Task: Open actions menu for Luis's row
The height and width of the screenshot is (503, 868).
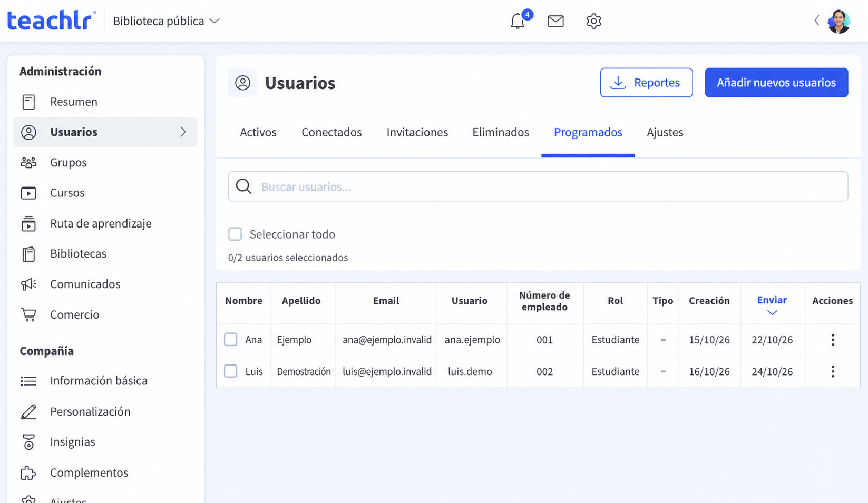Action: pos(833,371)
